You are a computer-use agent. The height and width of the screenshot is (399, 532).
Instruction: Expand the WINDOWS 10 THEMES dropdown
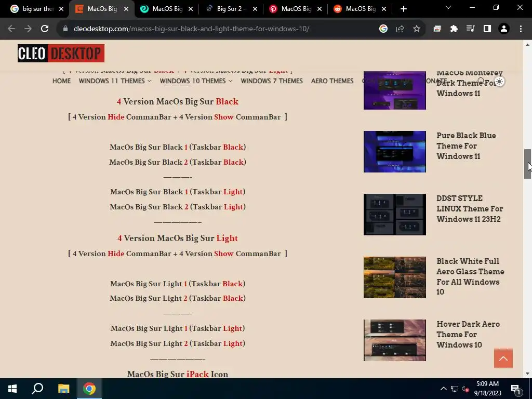tap(196, 81)
